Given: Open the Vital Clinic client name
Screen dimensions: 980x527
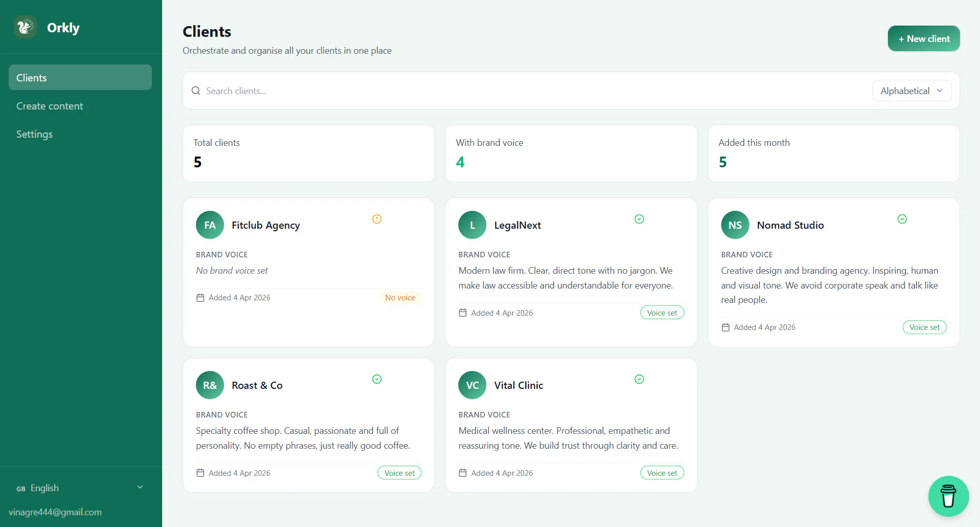Looking at the screenshot, I should [x=519, y=385].
